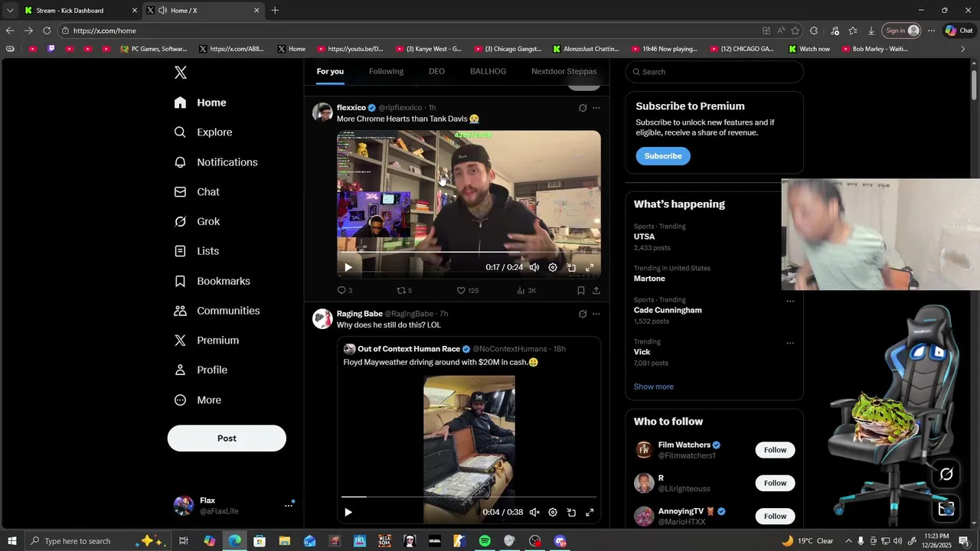Select the For you tab
The height and width of the screenshot is (551, 980).
tap(330, 71)
